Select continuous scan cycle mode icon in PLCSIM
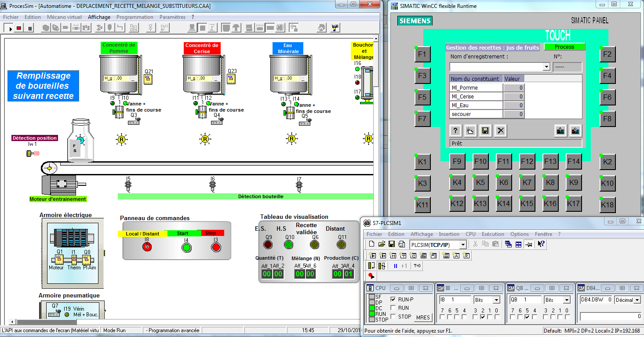644x337 pixels. coord(382,266)
